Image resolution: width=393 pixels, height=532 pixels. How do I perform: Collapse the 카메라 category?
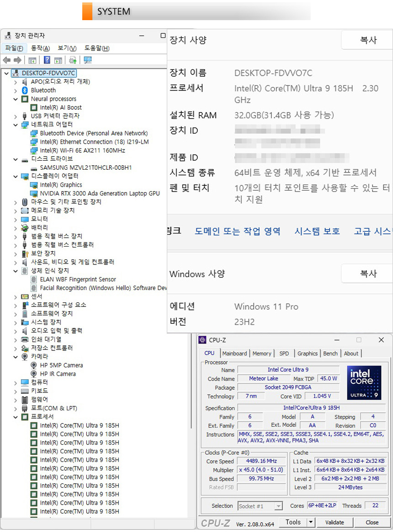(15, 357)
